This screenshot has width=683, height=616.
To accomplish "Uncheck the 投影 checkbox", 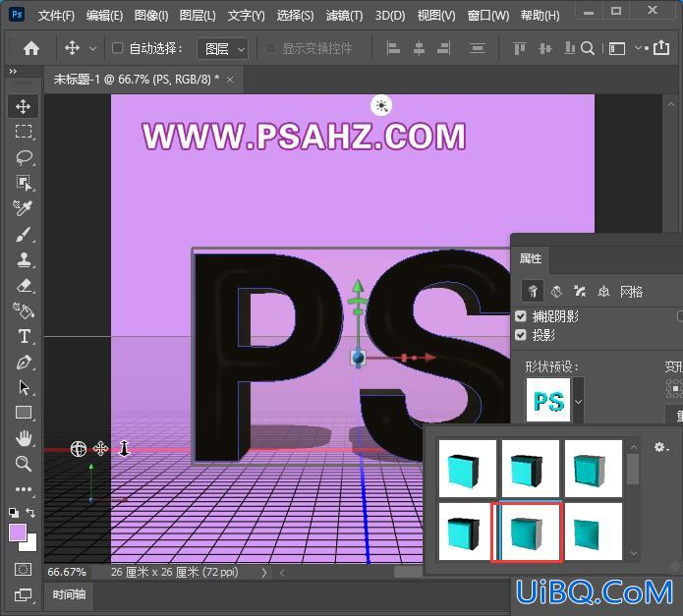I will coord(521,335).
